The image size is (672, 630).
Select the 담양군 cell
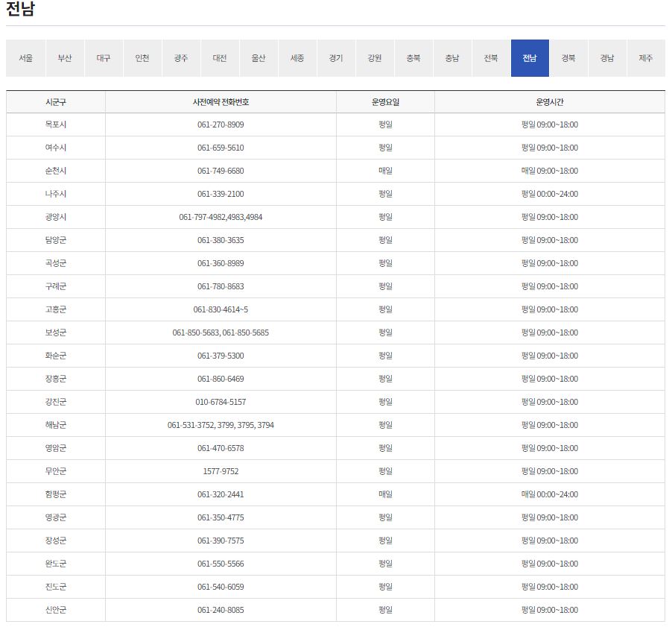point(56,241)
